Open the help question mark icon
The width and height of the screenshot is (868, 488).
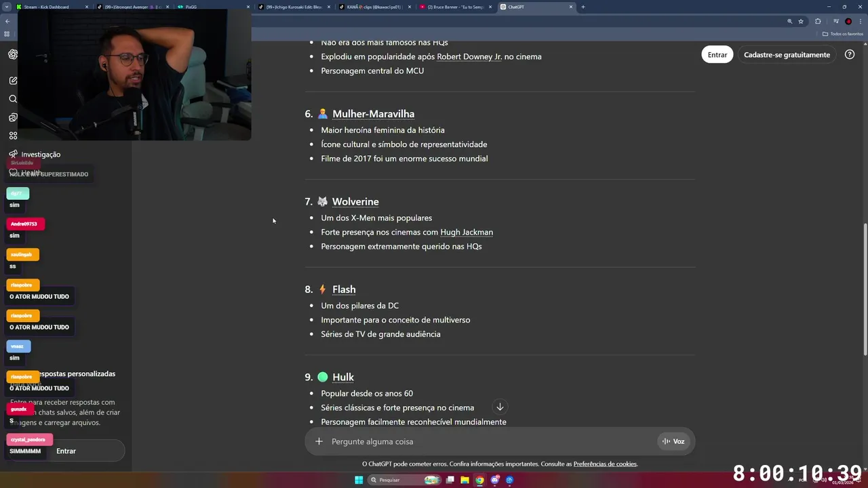[850, 55]
